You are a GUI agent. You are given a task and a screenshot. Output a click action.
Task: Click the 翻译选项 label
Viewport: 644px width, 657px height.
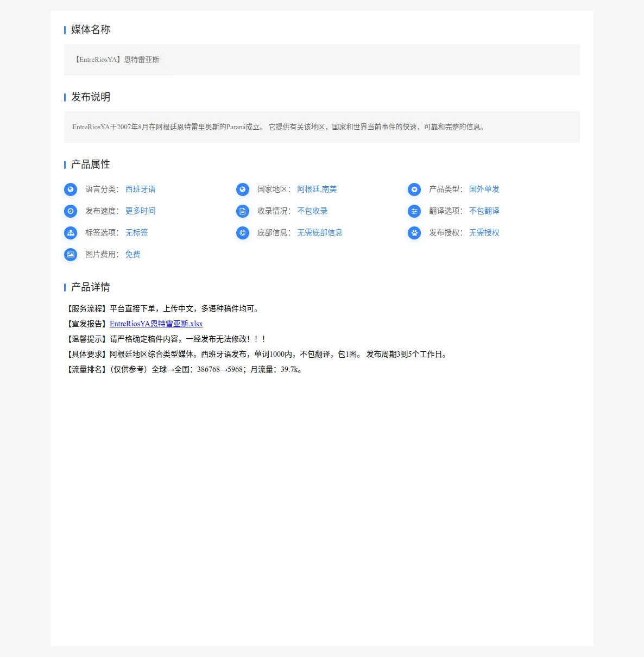(446, 211)
